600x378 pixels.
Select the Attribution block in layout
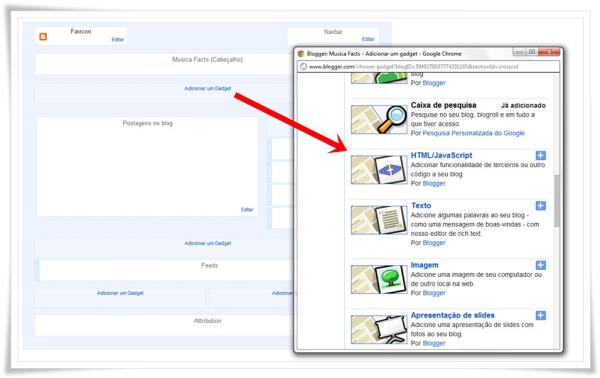pyautogui.click(x=165, y=325)
